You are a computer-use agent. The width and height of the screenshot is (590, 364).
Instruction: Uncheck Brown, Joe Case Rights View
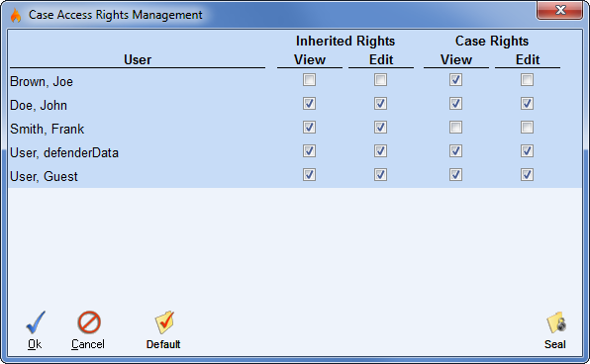[455, 80]
